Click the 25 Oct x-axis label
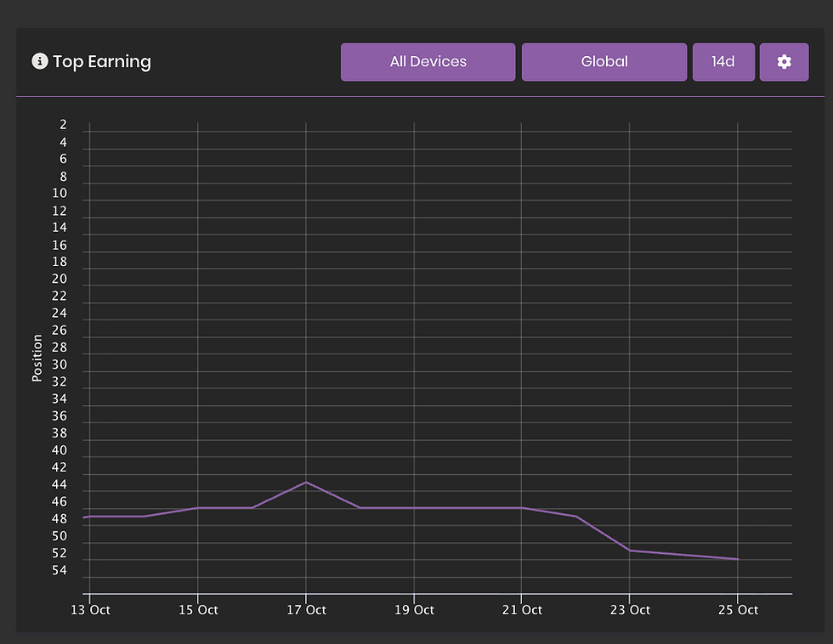 coord(738,610)
